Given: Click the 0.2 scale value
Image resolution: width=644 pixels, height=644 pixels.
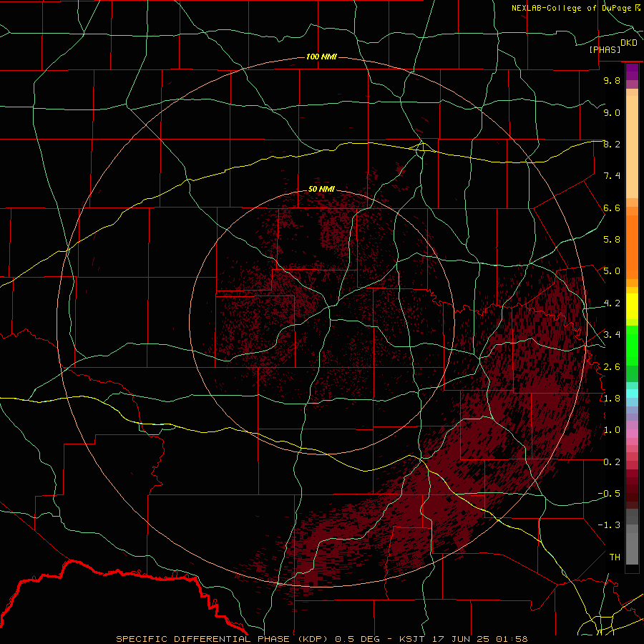Looking at the screenshot, I should tap(612, 462).
